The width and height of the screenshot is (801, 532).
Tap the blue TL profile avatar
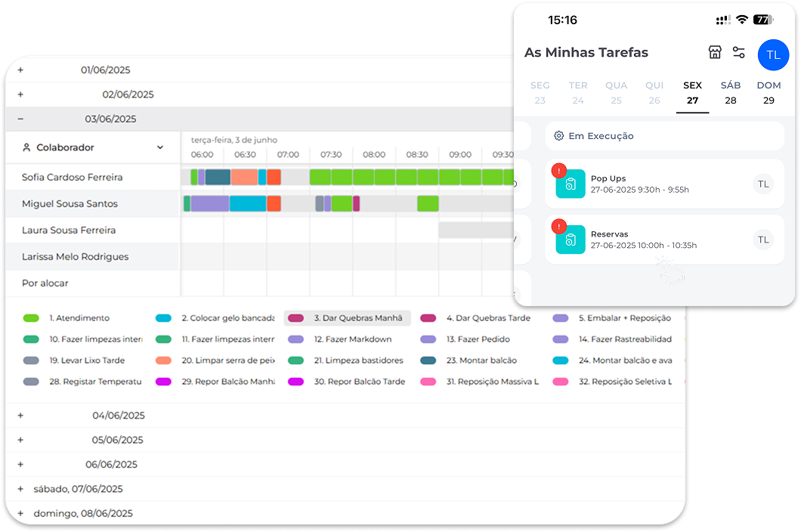773,54
